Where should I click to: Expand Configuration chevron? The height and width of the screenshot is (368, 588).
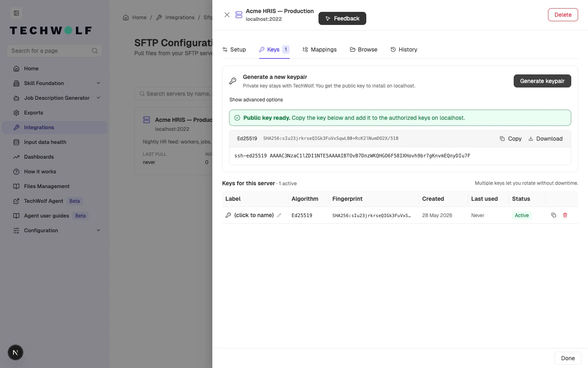click(98, 231)
